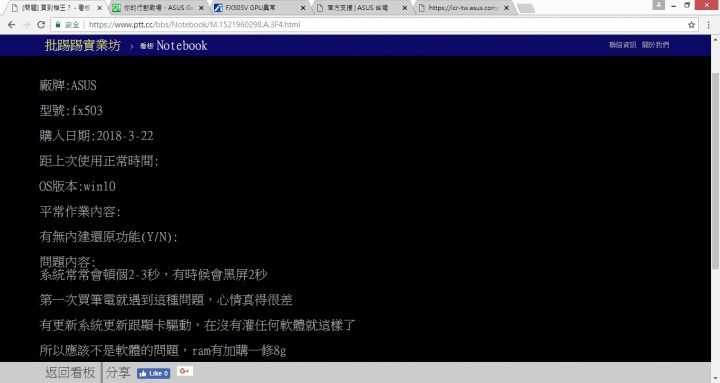Click the text 廠牌:ASUS
This screenshot has width=720, height=383.
pos(68,85)
